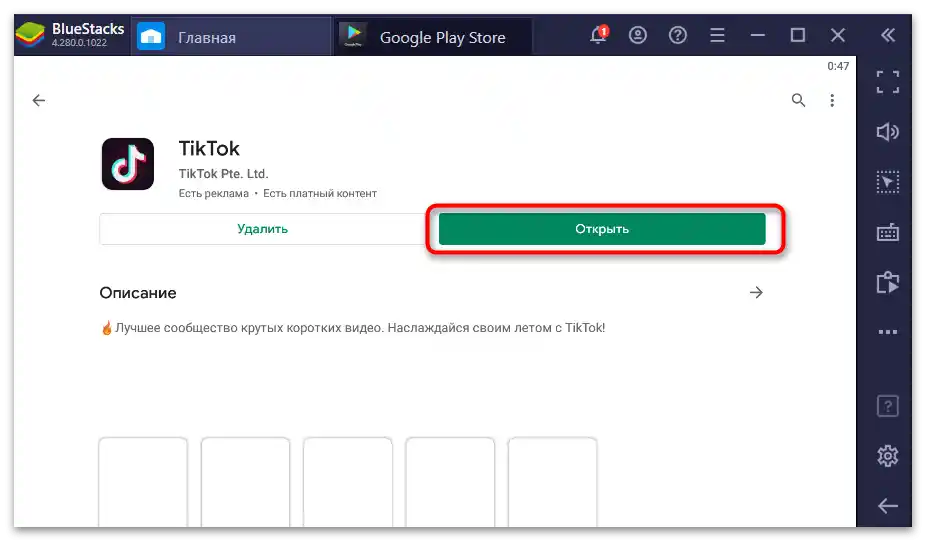The height and width of the screenshot is (541, 926).
Task: Open the settings gear in sidebar
Action: pyautogui.click(x=888, y=455)
